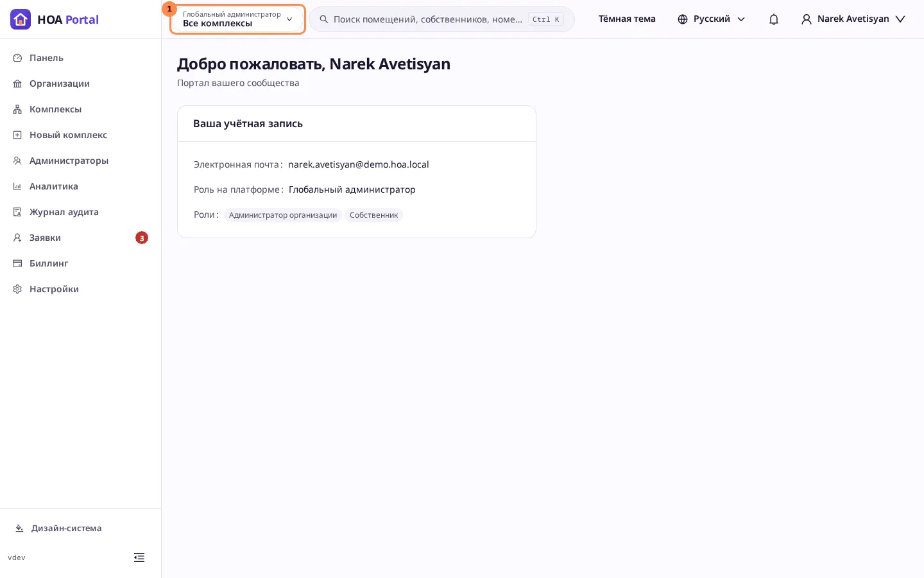Click the Ваша учётная запись heading
Screen dimensions: 924x578
click(x=248, y=123)
